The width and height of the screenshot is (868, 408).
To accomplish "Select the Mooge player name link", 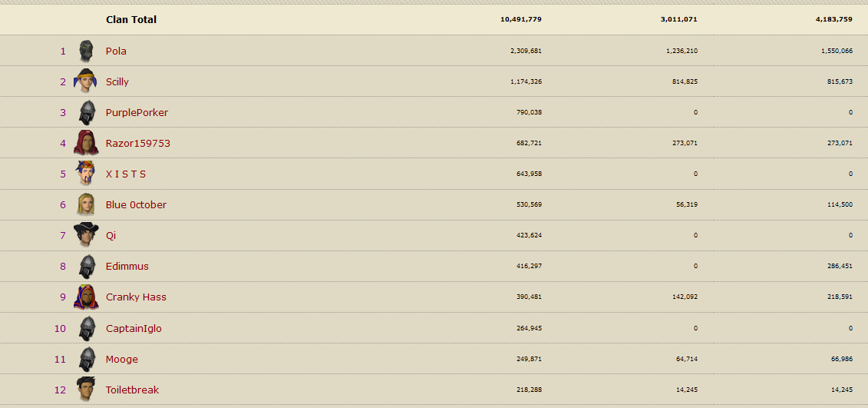I will pos(122,359).
